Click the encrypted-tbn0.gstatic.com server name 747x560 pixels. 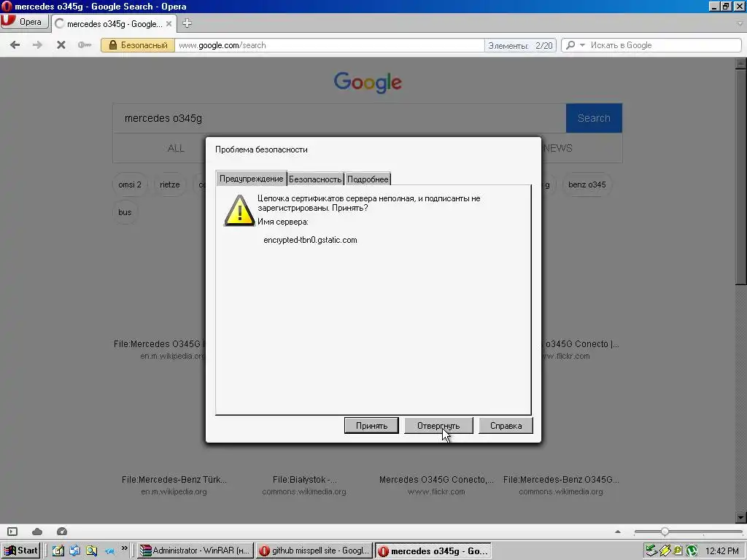coord(310,240)
